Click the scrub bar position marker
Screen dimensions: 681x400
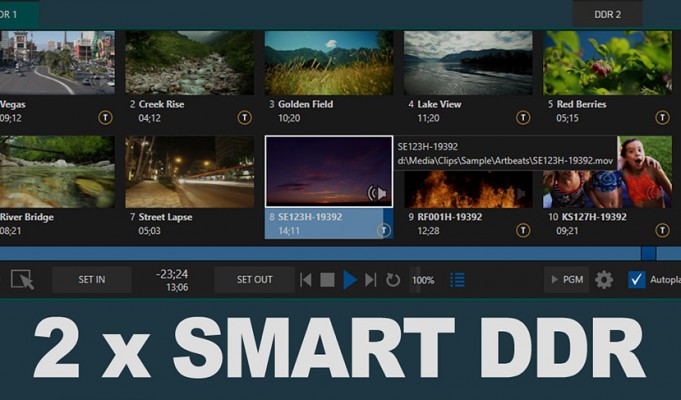648,253
